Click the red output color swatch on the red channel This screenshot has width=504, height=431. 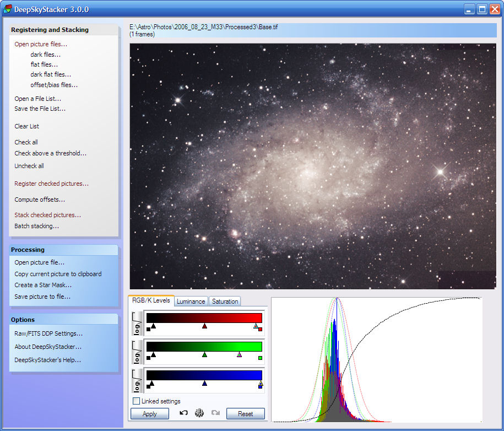[259, 331]
